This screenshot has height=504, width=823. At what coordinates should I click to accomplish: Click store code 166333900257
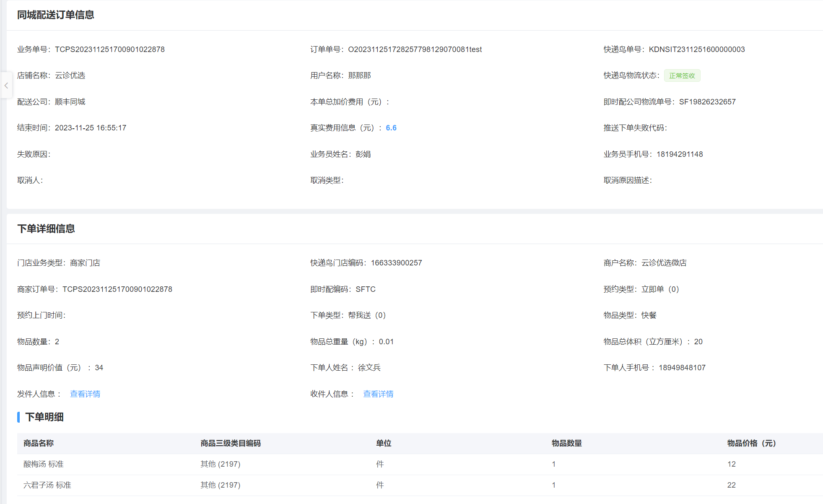(396, 263)
